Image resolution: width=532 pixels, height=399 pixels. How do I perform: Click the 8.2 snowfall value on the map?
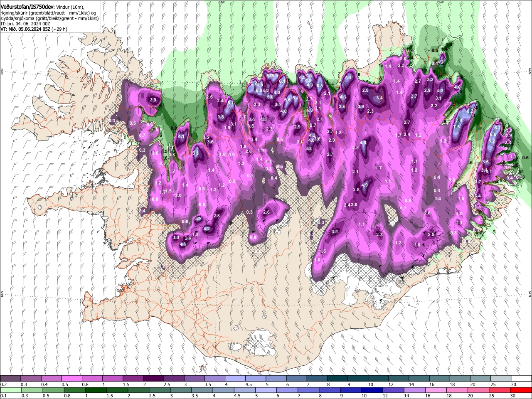470,111
